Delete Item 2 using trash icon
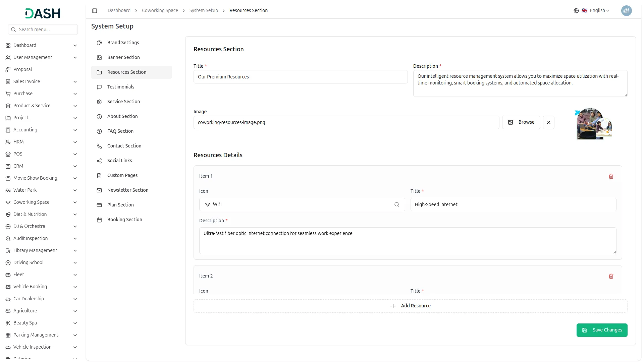644x362 pixels. point(611,276)
